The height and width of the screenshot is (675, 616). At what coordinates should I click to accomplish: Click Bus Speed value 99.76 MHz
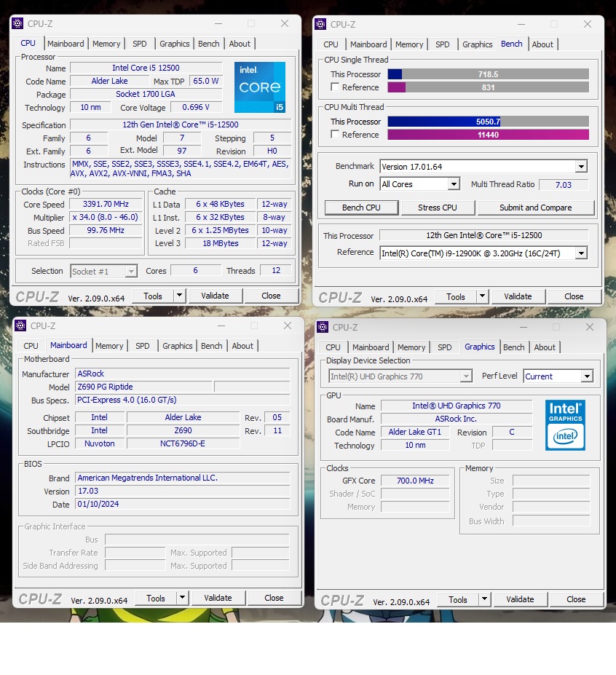(106, 230)
